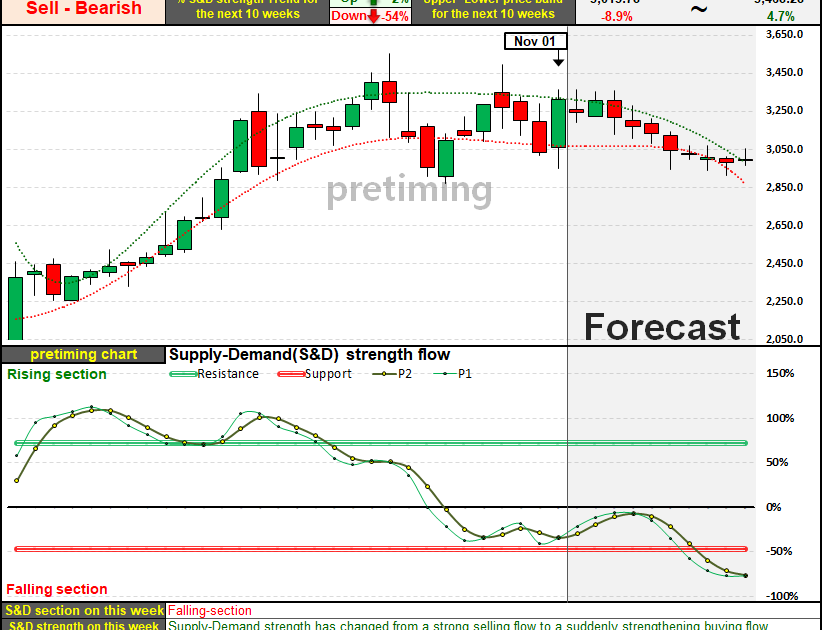The height and width of the screenshot is (630, 822).
Task: Click the 'S&D section on this week' cell
Action: [84, 611]
